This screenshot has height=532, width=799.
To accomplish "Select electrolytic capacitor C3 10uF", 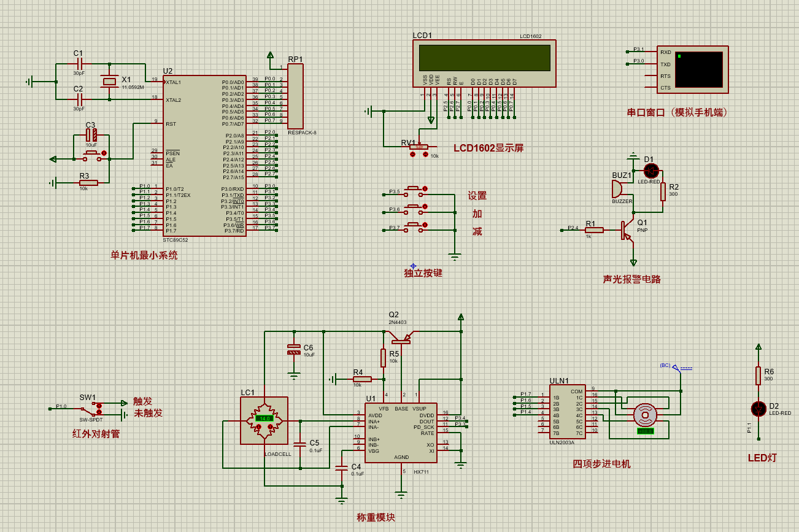I will click(x=91, y=134).
